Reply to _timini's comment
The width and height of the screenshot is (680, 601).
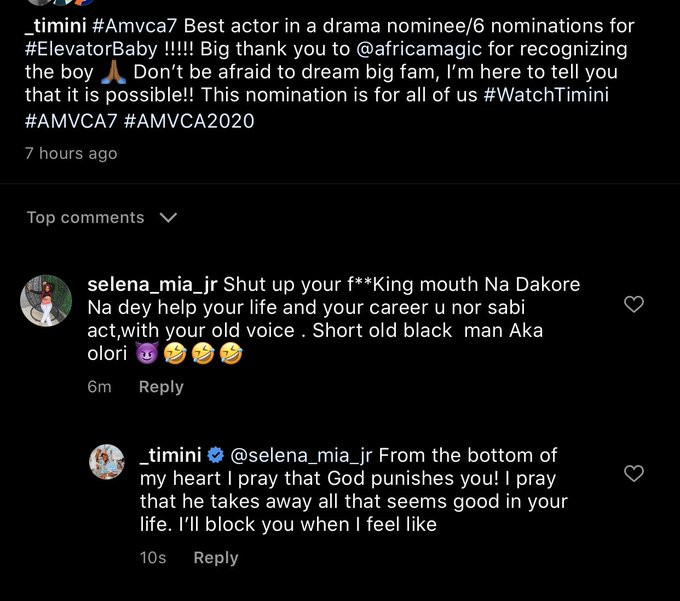pyautogui.click(x=215, y=558)
